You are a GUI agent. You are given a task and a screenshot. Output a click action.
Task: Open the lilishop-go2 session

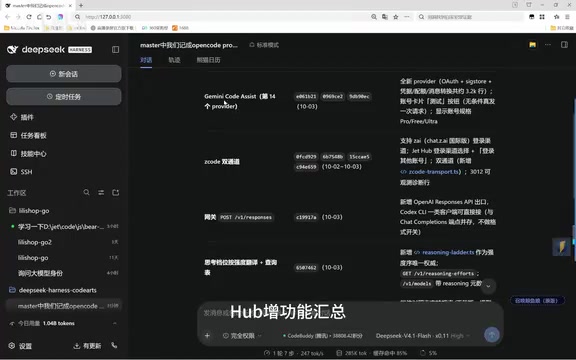64,242
